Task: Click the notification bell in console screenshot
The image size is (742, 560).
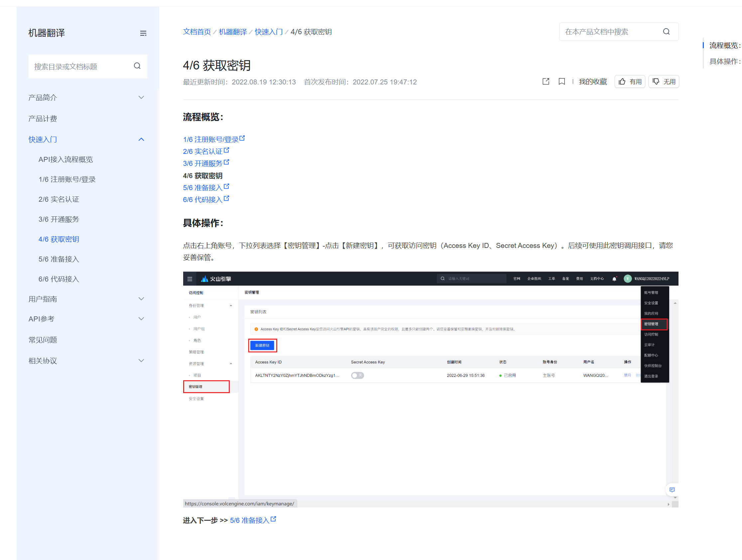Action: point(614,279)
